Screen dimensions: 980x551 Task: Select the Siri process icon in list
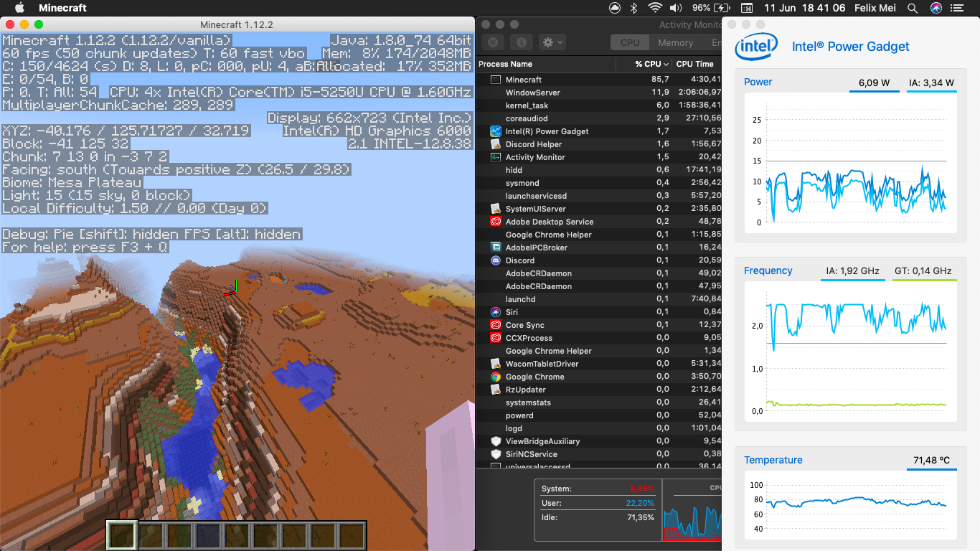point(496,312)
